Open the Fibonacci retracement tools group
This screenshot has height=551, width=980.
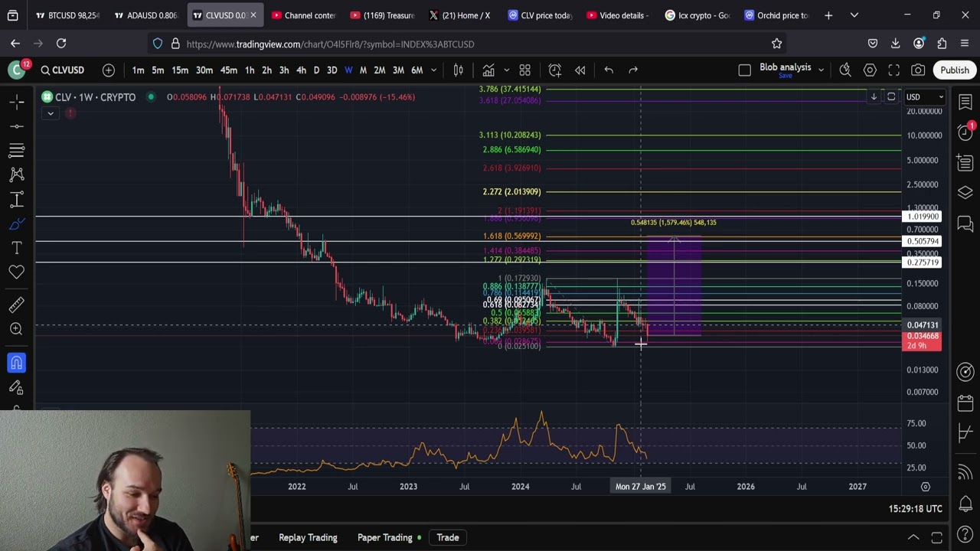(16, 150)
